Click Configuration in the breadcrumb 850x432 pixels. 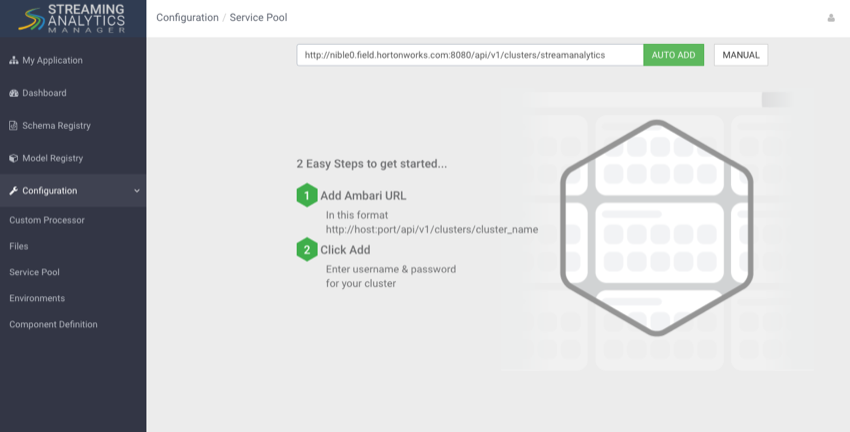[x=187, y=18]
